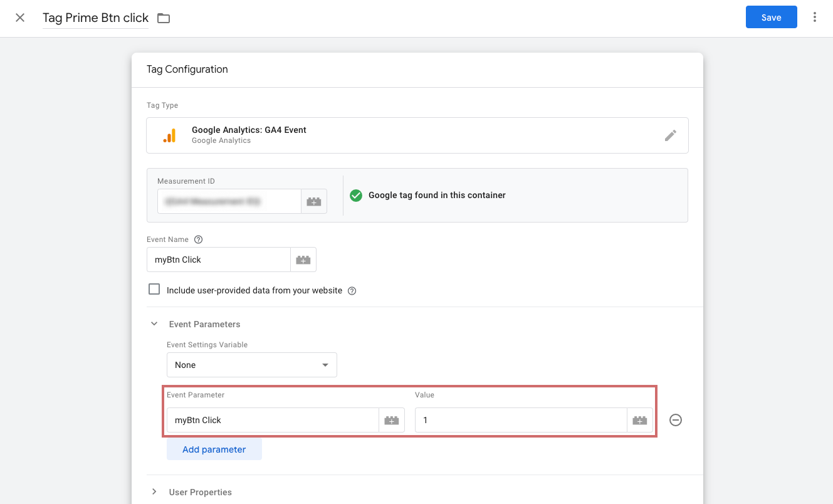Screen dimensions: 833x504
Task: Insert variable for Event Parameter name
Action: coord(392,420)
